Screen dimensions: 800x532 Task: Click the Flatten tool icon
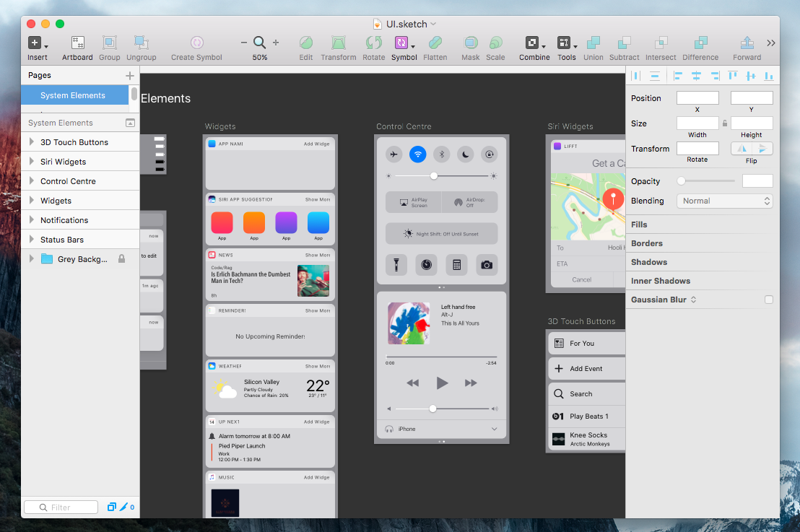click(435, 43)
